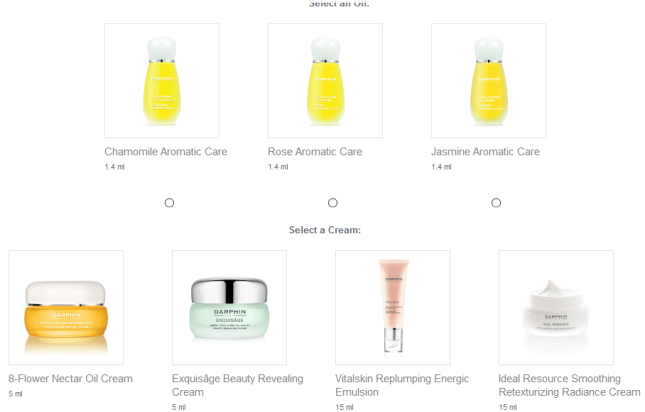Click the Select a Cream heading
The height and width of the screenshot is (412, 645).
(325, 230)
